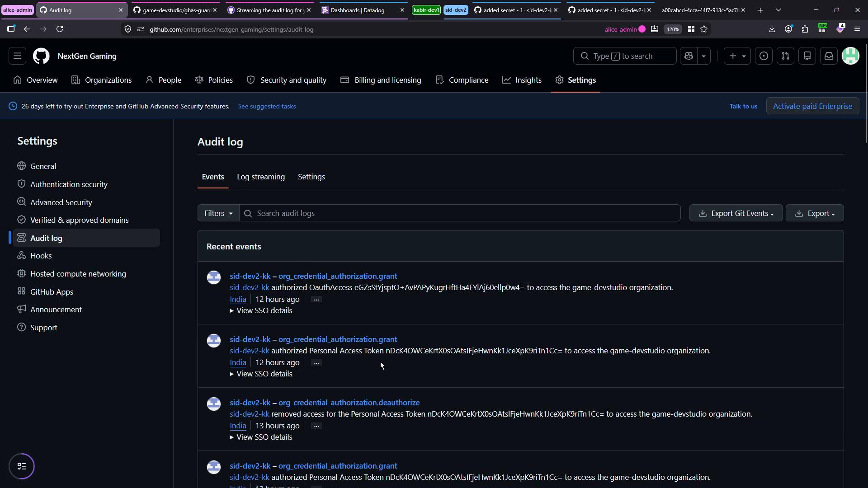The image size is (868, 488).
Task: Open new browser tab with plus icon
Action: pos(760,10)
